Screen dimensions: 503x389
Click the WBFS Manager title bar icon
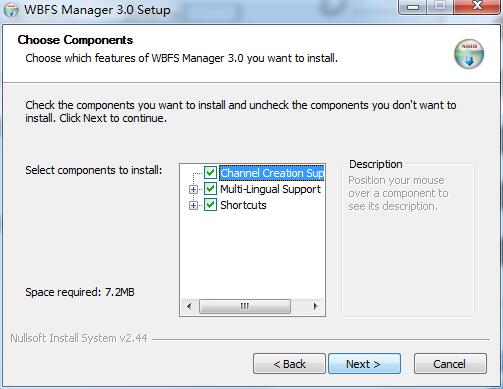click(x=11, y=9)
